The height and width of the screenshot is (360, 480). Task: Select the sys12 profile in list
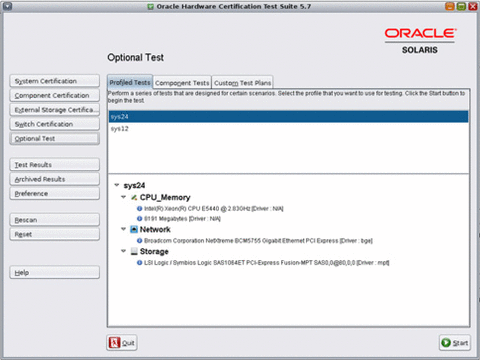point(288,129)
